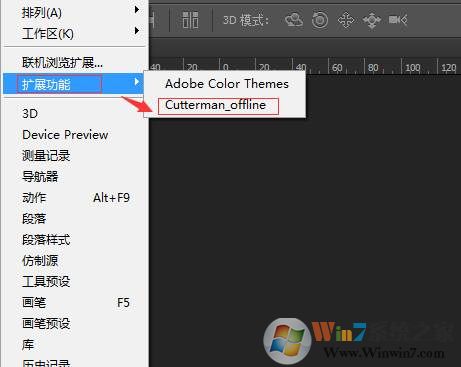
Task: Select the 3D roll object mode icon
Action: coord(320,20)
